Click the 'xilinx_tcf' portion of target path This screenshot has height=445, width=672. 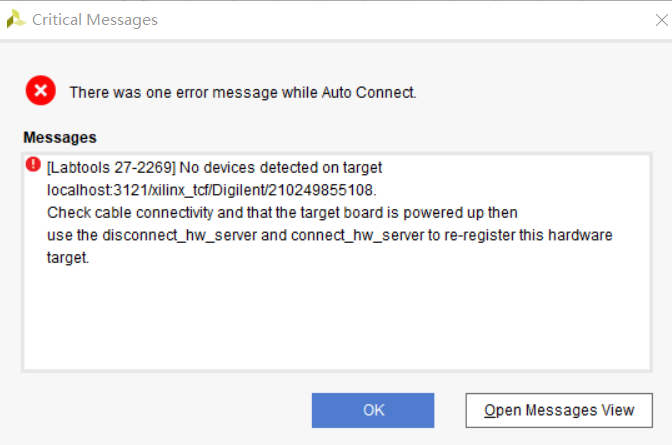pos(179,190)
